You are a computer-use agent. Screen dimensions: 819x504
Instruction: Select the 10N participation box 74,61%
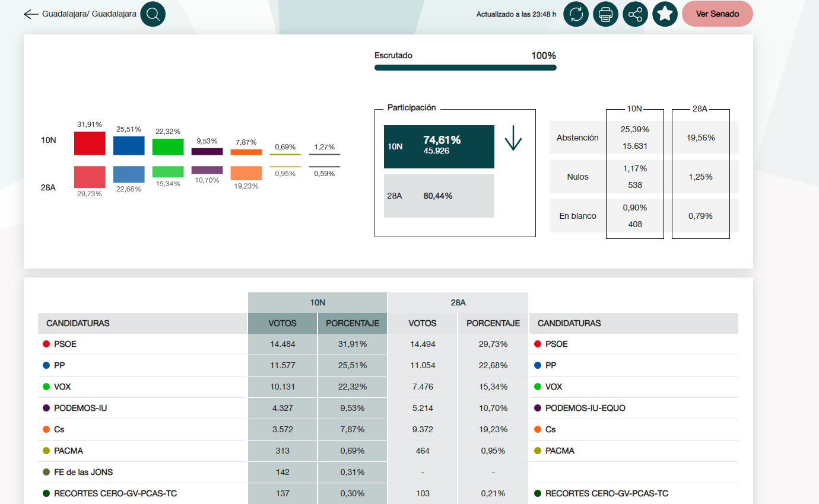tap(439, 146)
